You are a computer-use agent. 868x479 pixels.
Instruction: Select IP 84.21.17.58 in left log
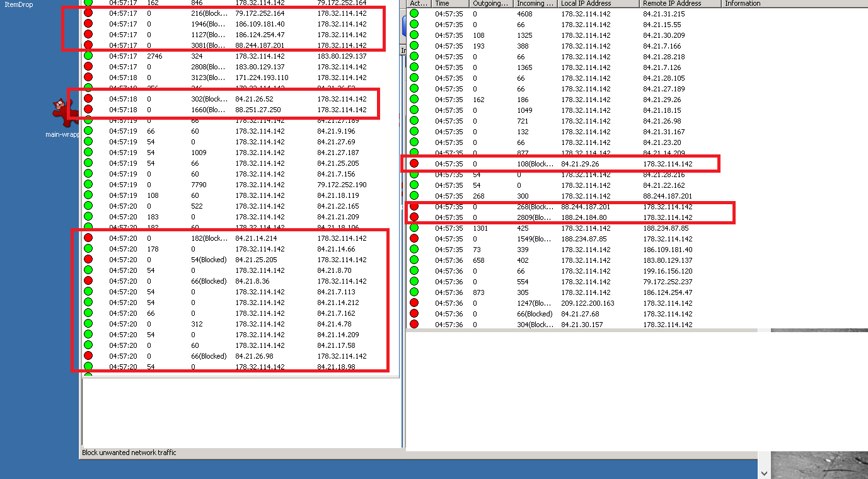(x=336, y=345)
